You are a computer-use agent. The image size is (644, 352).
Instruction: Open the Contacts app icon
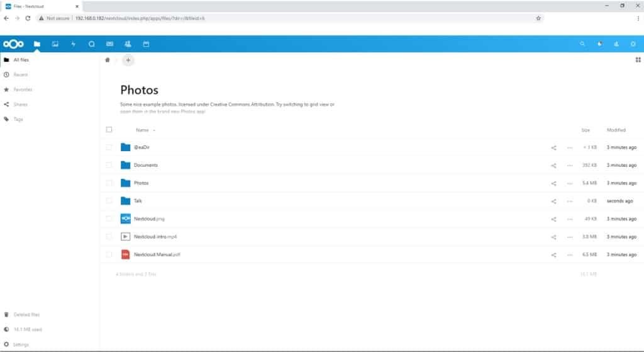(128, 44)
